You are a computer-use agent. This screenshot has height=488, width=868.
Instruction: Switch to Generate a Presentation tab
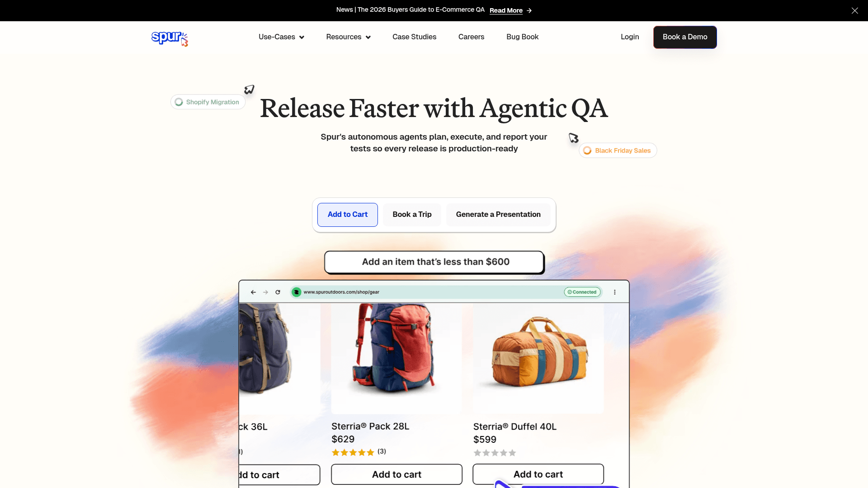498,215
